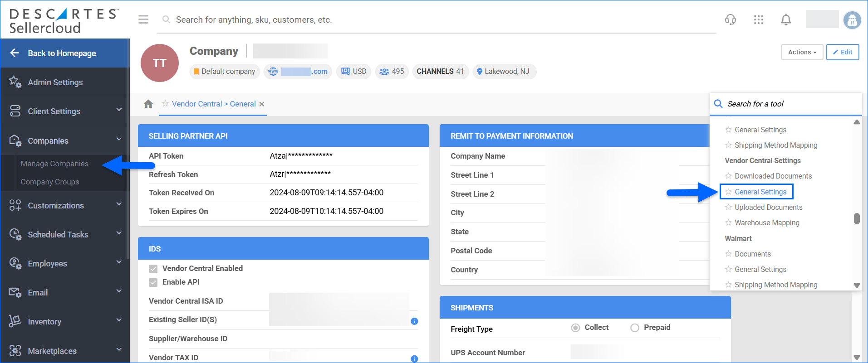868x363 pixels.
Task: Open the apps grid icon
Action: pyautogui.click(x=758, y=19)
